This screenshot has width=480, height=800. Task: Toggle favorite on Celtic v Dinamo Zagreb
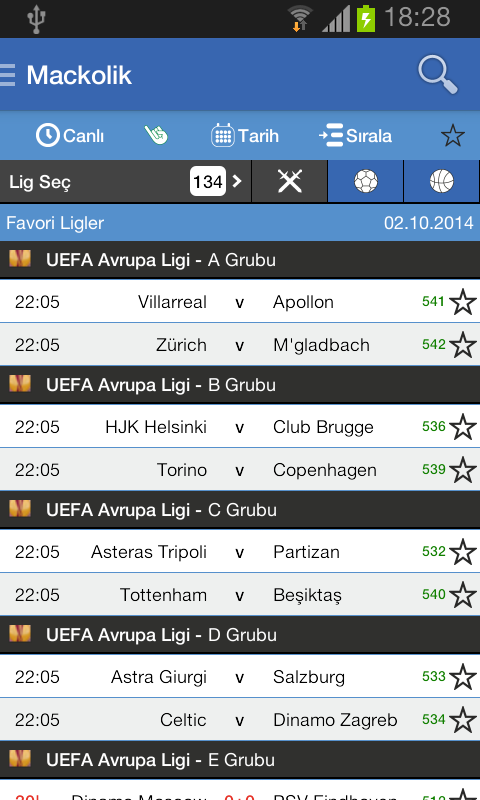[463, 719]
